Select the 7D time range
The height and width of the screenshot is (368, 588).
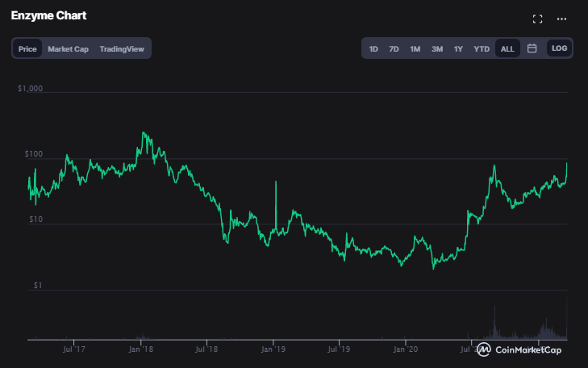point(394,48)
